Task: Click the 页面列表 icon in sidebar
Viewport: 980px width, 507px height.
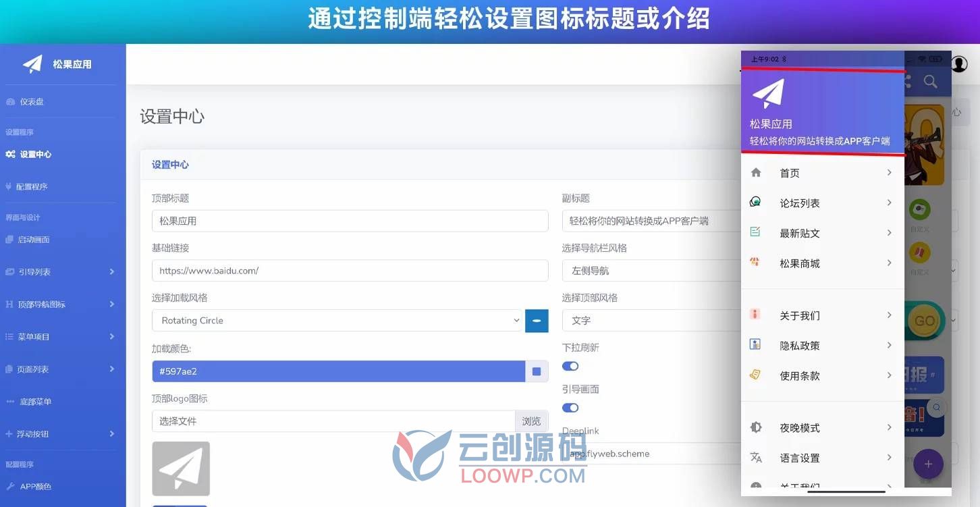Action: [9, 369]
